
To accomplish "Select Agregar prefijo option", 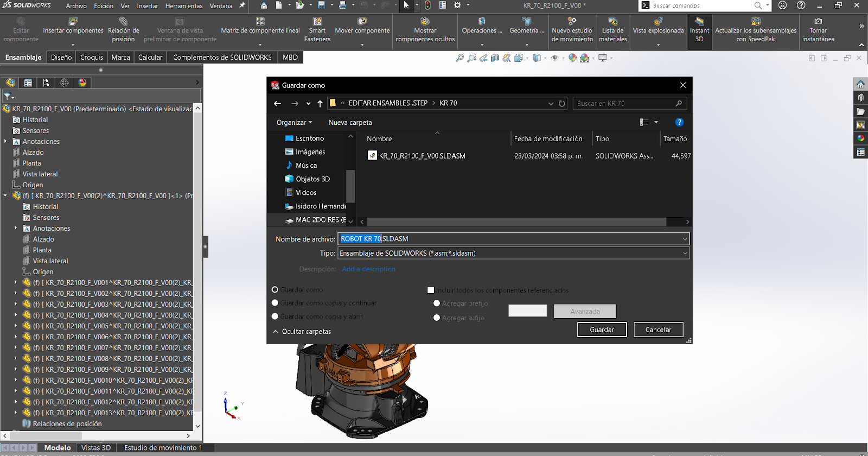I will tap(437, 303).
